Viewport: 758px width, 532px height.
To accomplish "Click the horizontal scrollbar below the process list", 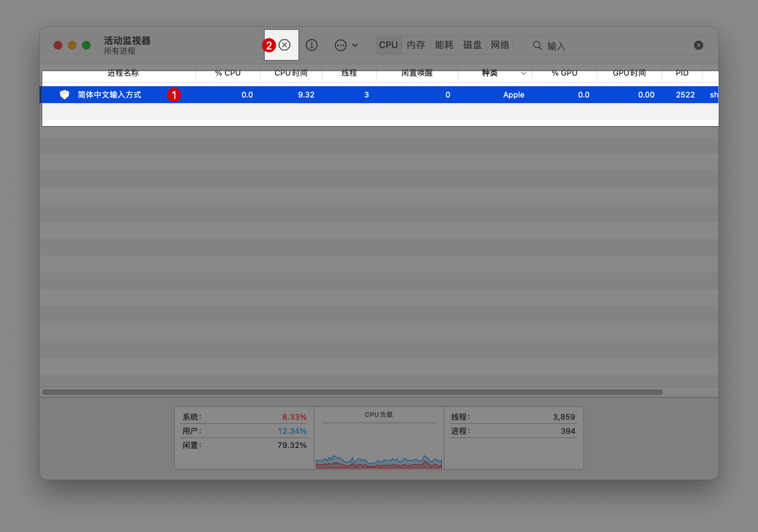I will pos(352,392).
